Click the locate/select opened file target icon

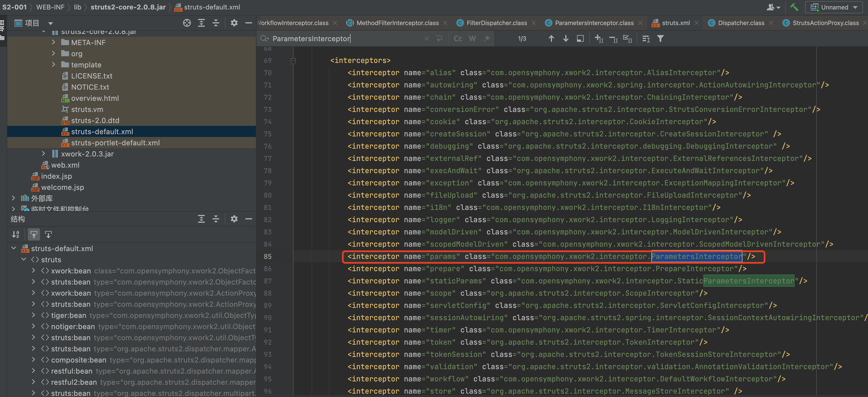tap(187, 23)
